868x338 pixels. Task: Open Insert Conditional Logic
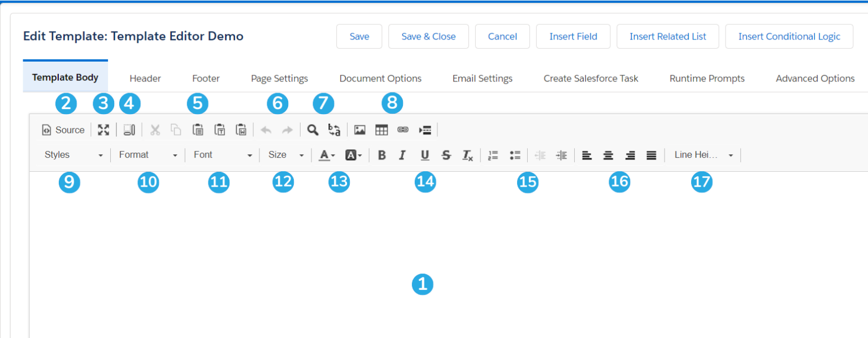tap(789, 36)
